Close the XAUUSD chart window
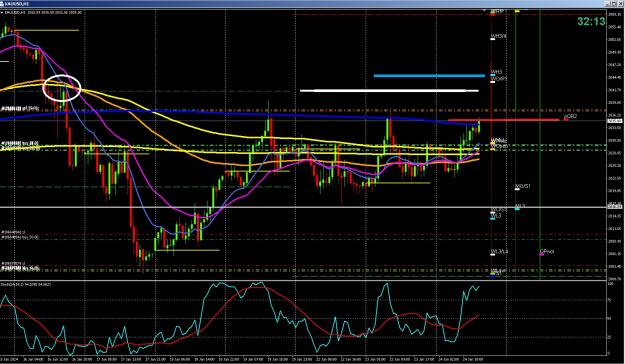 [x=620, y=4]
